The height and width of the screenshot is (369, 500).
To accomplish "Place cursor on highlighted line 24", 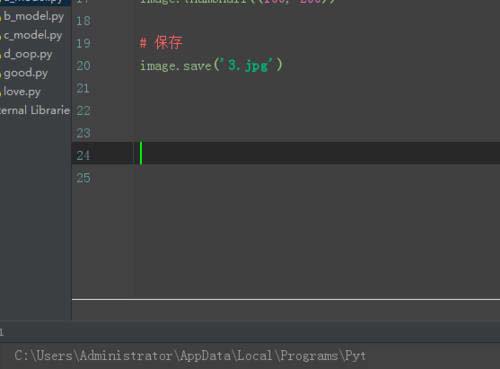I will 286,153.
